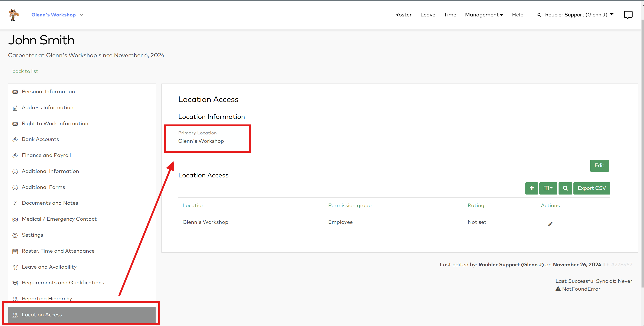Click the Export CSV button
This screenshot has width=644, height=326.
(x=591, y=188)
